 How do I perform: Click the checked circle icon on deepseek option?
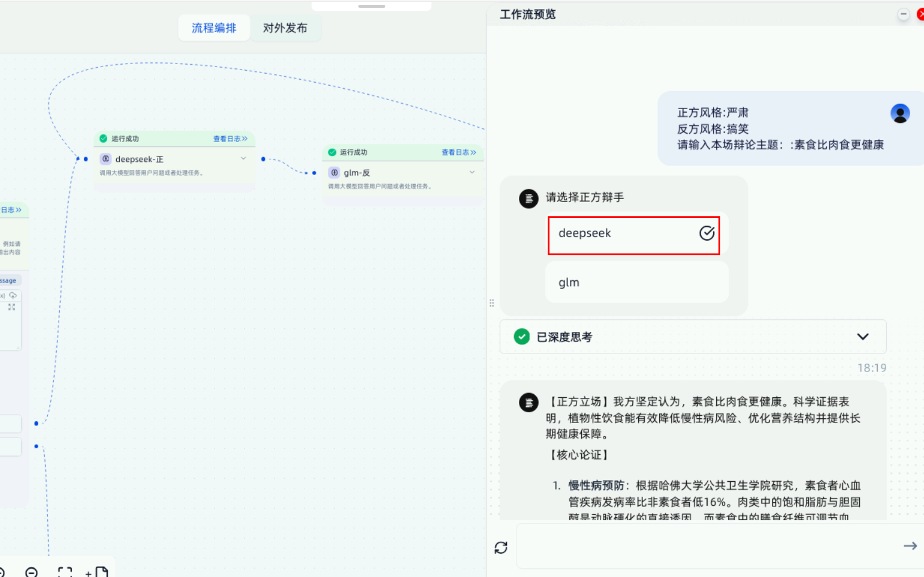[707, 233]
